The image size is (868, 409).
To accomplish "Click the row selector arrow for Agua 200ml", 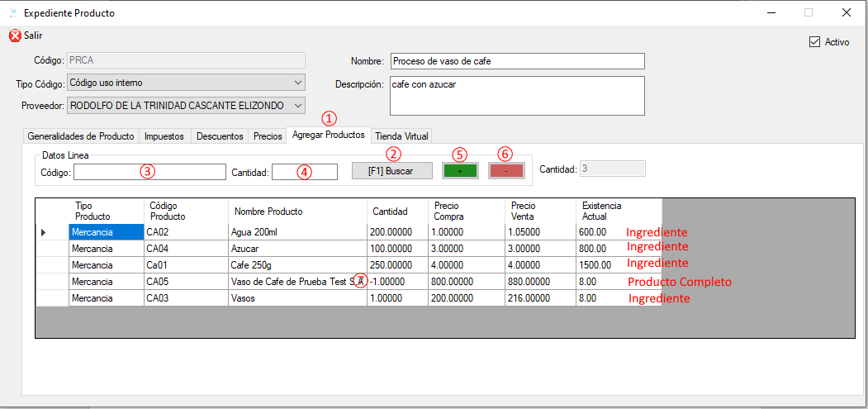I will (44, 233).
